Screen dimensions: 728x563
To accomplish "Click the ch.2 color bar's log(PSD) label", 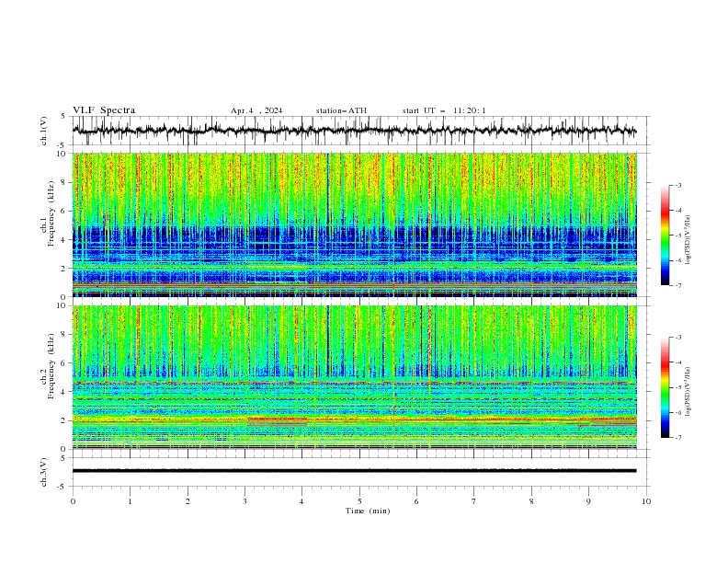I will pyautogui.click(x=688, y=392).
